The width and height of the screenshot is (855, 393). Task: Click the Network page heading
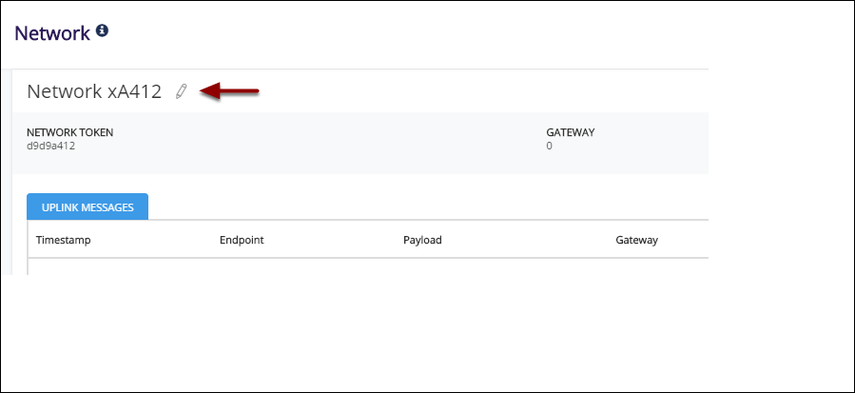click(52, 33)
